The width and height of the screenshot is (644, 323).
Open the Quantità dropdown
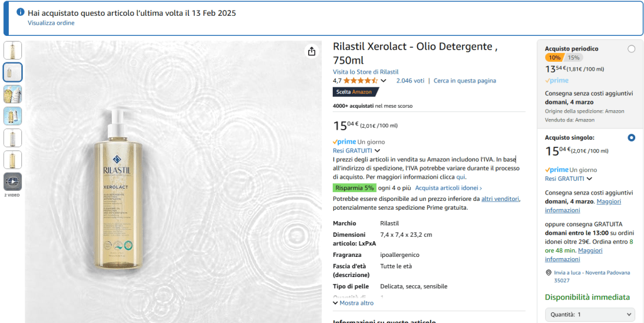click(x=590, y=314)
